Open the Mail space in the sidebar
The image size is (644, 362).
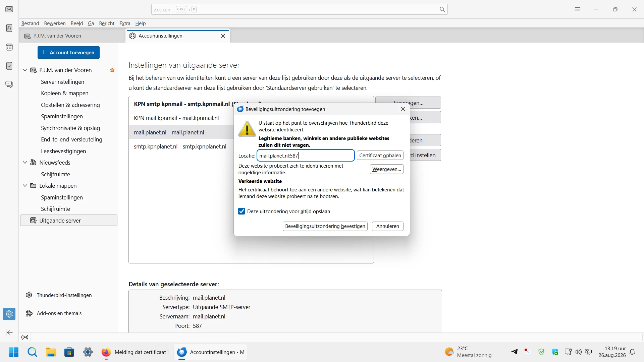[x=9, y=9]
